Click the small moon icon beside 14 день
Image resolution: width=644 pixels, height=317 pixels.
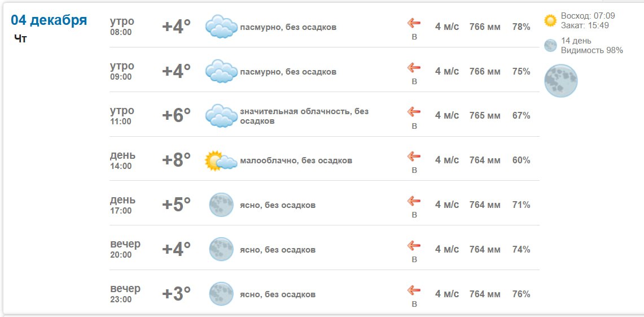tap(550, 45)
